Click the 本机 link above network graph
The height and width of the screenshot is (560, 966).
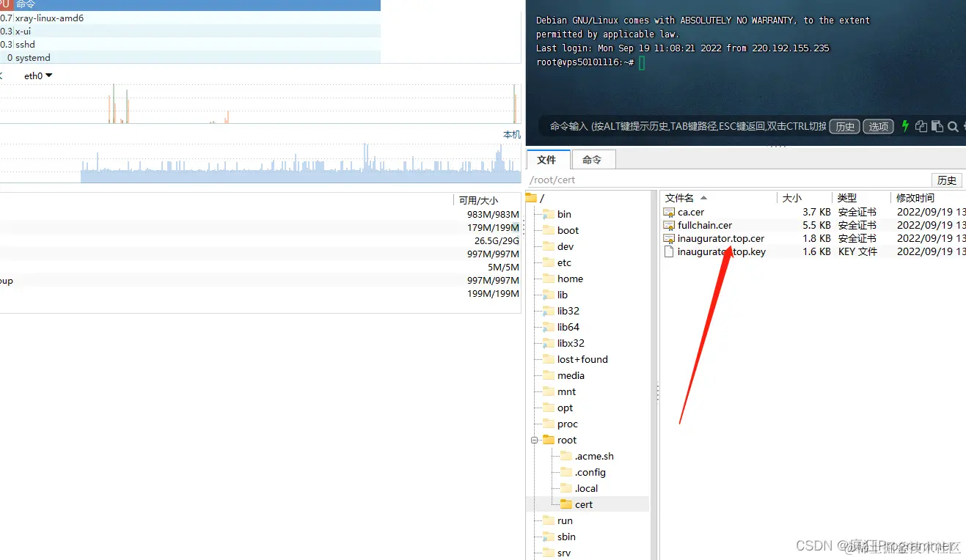[x=512, y=134]
